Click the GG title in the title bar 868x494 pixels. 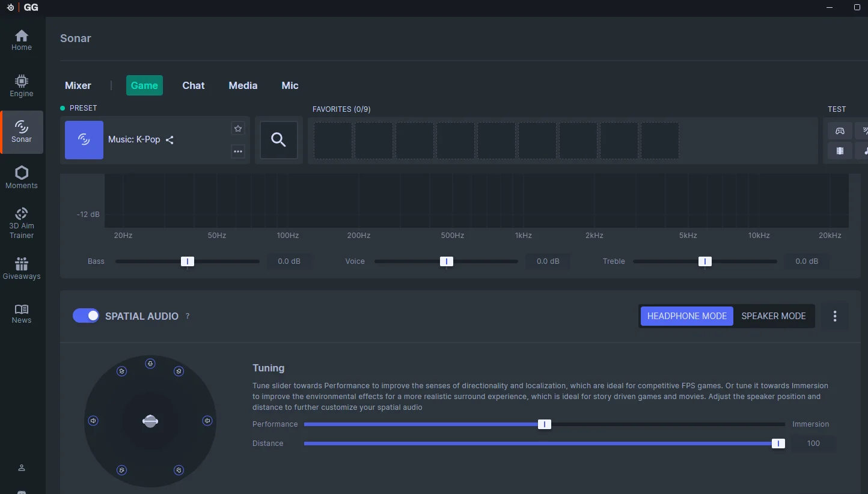[x=31, y=7]
